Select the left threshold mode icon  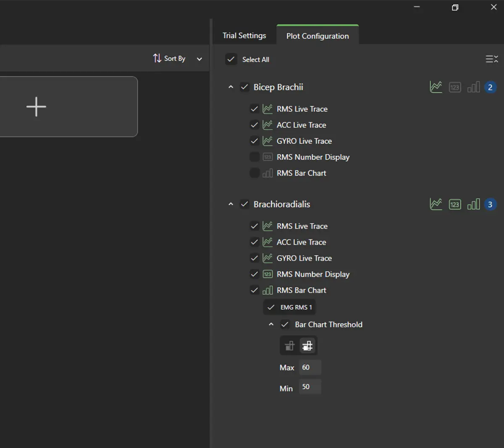click(289, 346)
